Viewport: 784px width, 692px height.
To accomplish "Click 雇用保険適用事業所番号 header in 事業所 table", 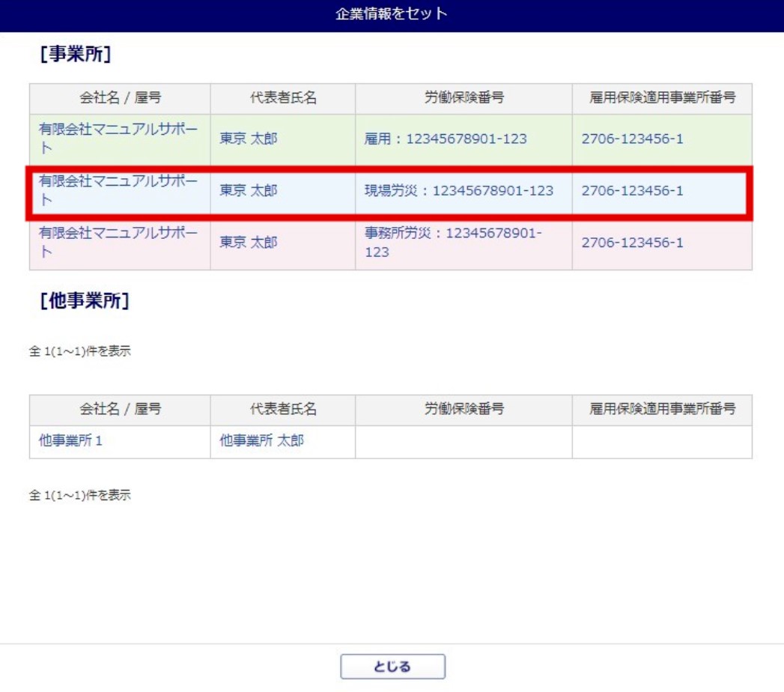I will point(662,97).
